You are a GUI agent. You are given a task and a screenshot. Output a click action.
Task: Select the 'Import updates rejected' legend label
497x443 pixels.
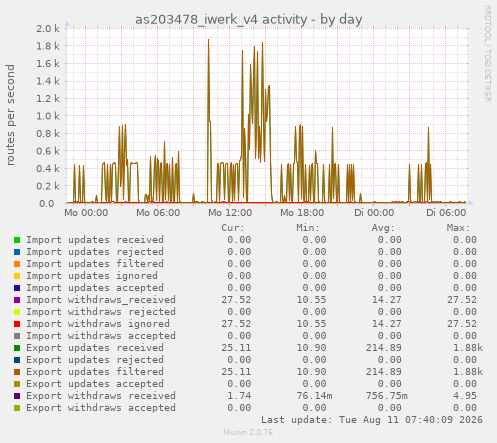click(95, 252)
